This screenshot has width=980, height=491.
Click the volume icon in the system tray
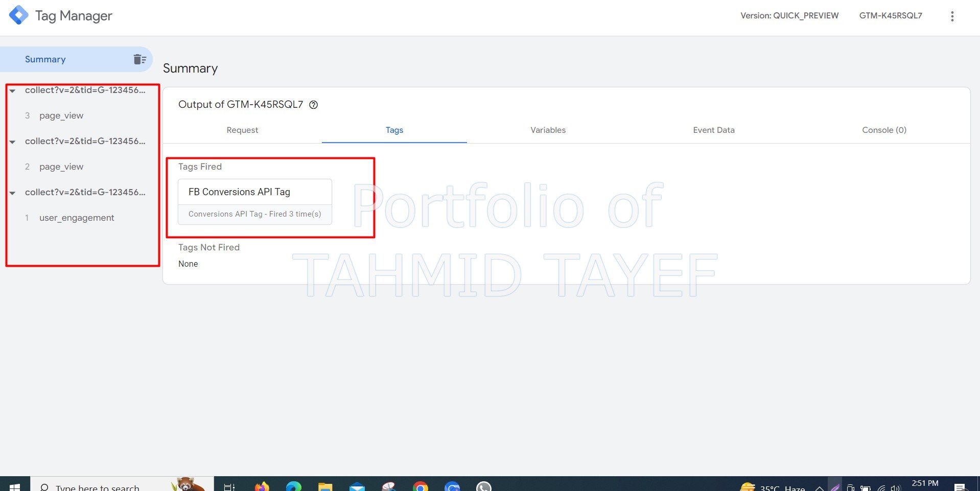click(896, 486)
